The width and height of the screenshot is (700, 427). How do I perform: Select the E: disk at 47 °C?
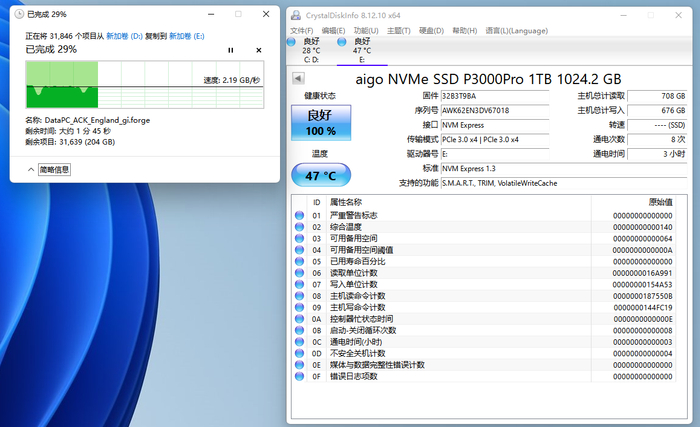362,50
